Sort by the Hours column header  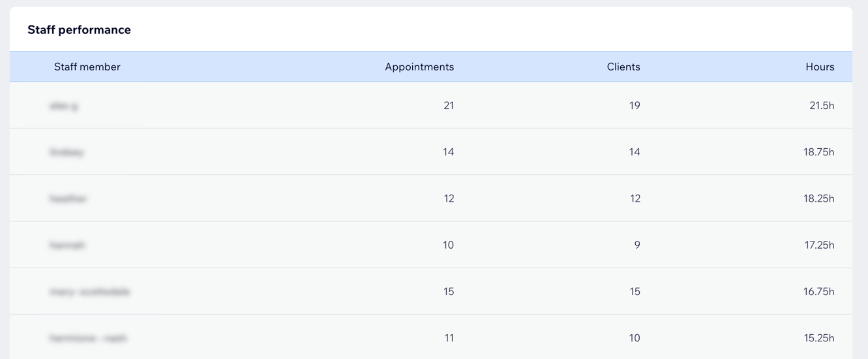[820, 67]
